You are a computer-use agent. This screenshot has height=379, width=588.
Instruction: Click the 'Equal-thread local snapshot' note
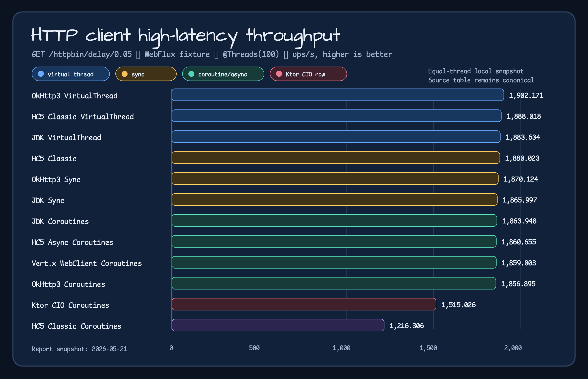(x=476, y=71)
